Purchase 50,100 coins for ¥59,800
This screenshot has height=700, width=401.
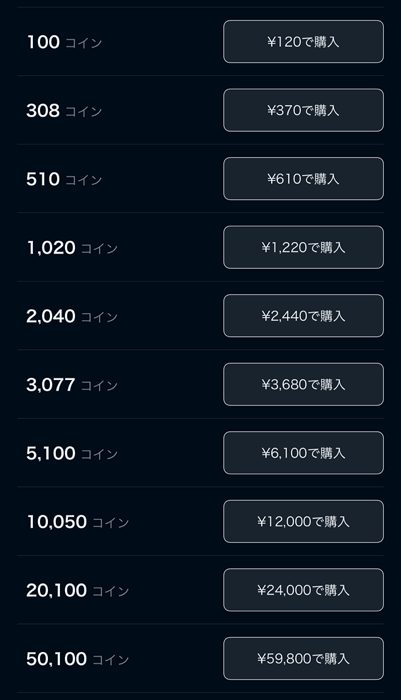[303, 658]
